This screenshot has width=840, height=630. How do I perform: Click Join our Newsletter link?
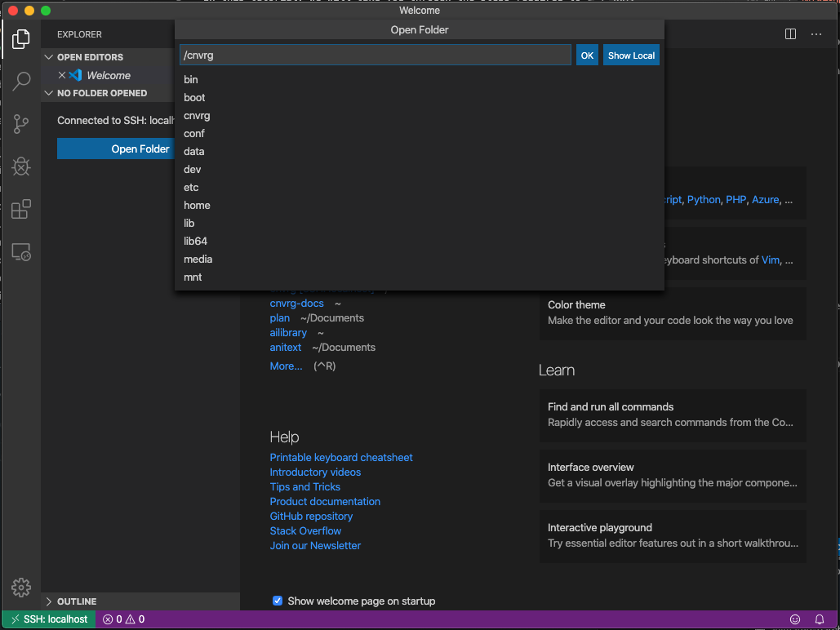coord(315,545)
